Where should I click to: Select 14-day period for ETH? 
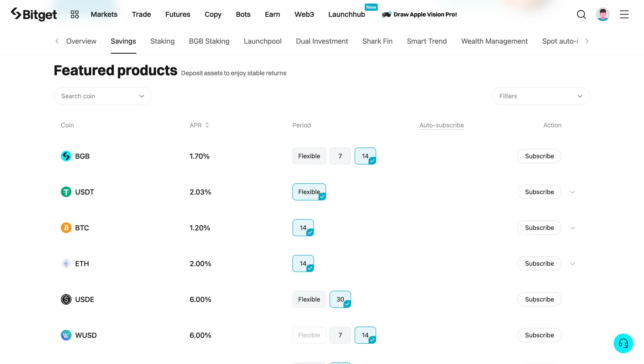303,263
